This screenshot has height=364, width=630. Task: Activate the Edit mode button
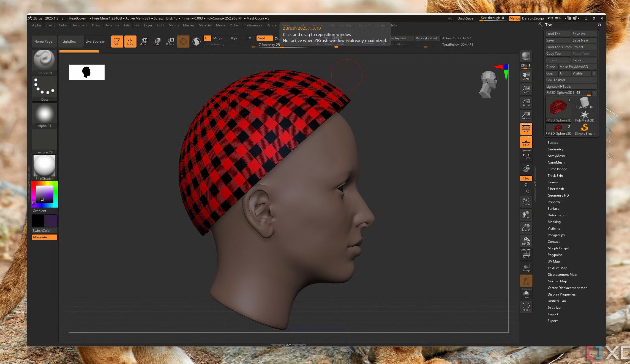coord(117,42)
